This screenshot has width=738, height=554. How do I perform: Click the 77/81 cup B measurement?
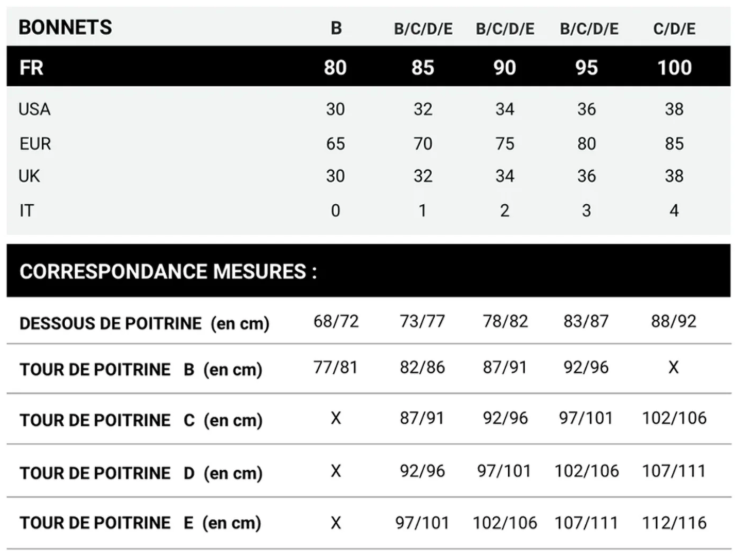pos(336,368)
